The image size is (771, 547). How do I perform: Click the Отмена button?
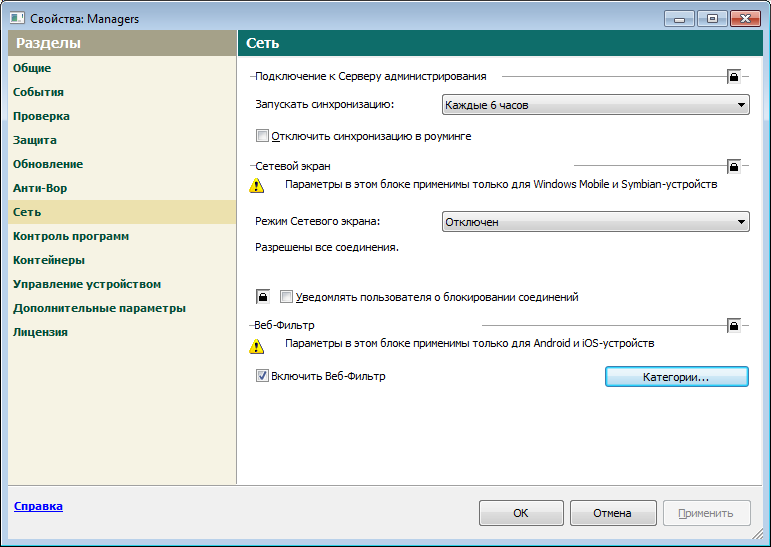point(612,513)
